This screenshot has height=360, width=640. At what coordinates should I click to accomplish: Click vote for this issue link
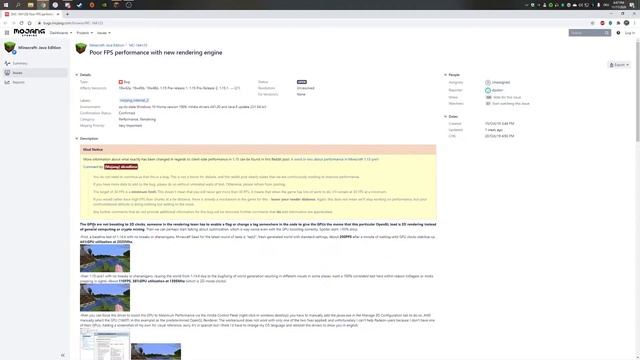(507, 97)
